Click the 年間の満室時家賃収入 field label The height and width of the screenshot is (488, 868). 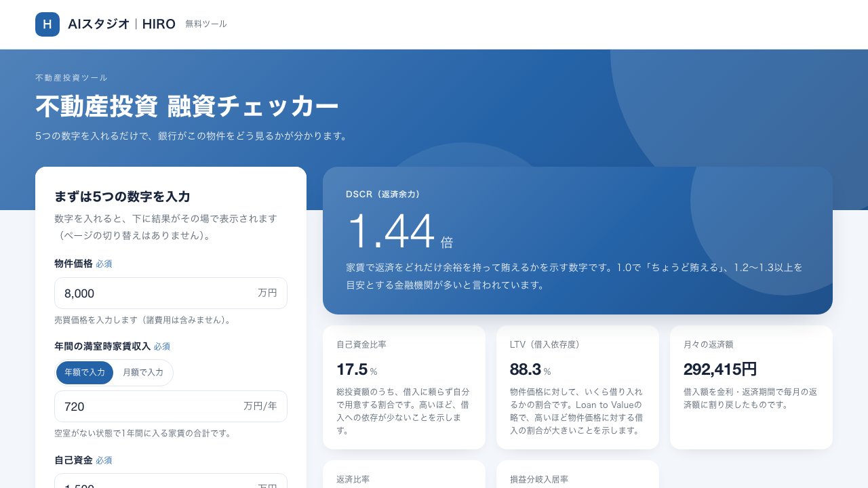click(102, 346)
